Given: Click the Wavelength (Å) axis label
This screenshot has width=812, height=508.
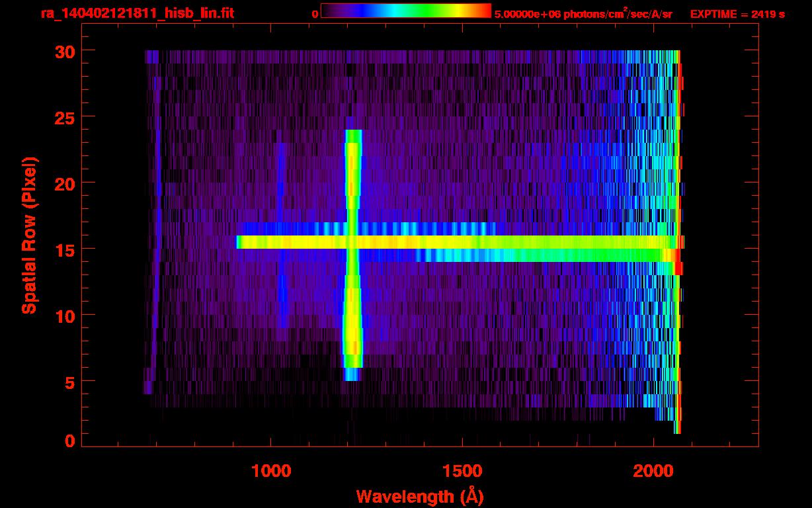Looking at the screenshot, I should pos(419,496).
